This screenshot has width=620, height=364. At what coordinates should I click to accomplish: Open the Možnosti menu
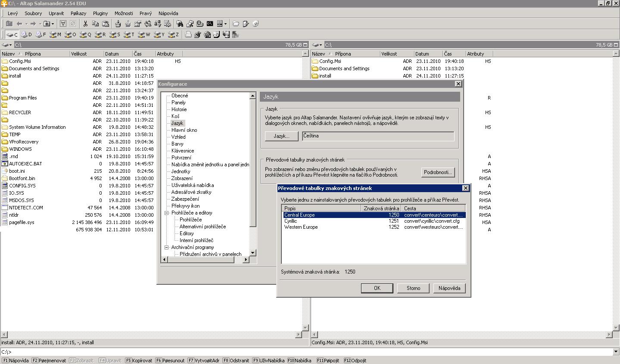(124, 13)
